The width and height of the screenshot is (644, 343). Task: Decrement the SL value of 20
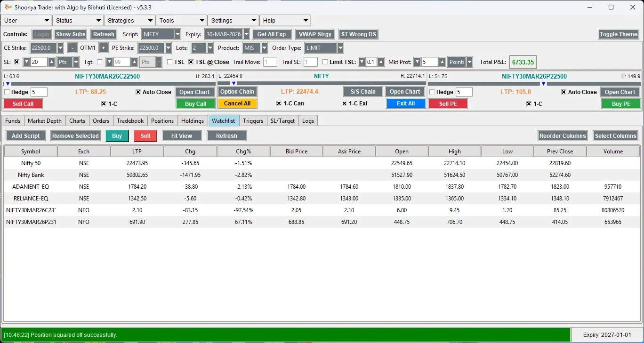point(27,62)
